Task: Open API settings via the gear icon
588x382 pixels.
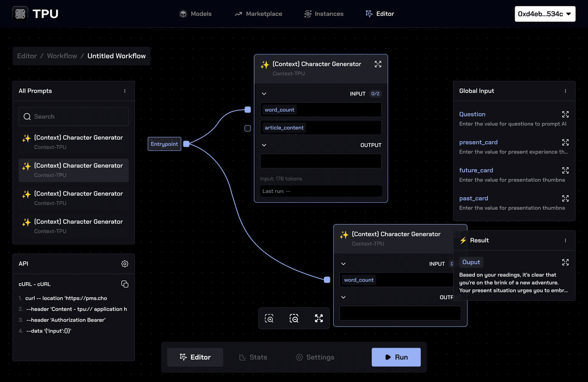Action: pyautogui.click(x=125, y=264)
